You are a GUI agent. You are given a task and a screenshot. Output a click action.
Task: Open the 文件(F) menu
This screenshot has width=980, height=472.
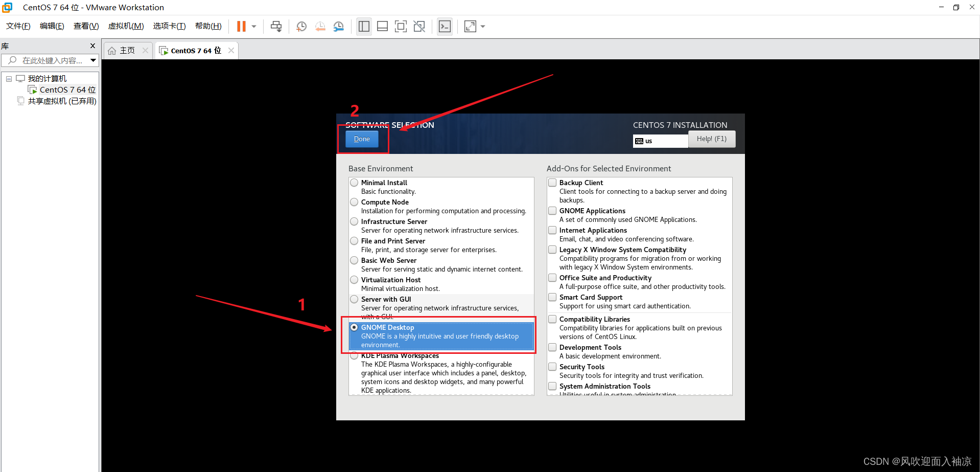pyautogui.click(x=18, y=26)
